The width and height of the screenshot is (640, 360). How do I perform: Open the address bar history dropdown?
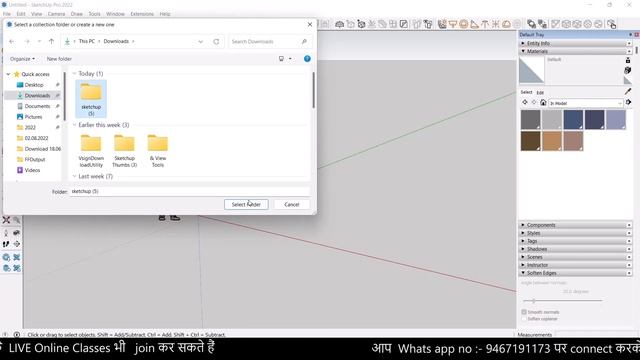click(200, 41)
